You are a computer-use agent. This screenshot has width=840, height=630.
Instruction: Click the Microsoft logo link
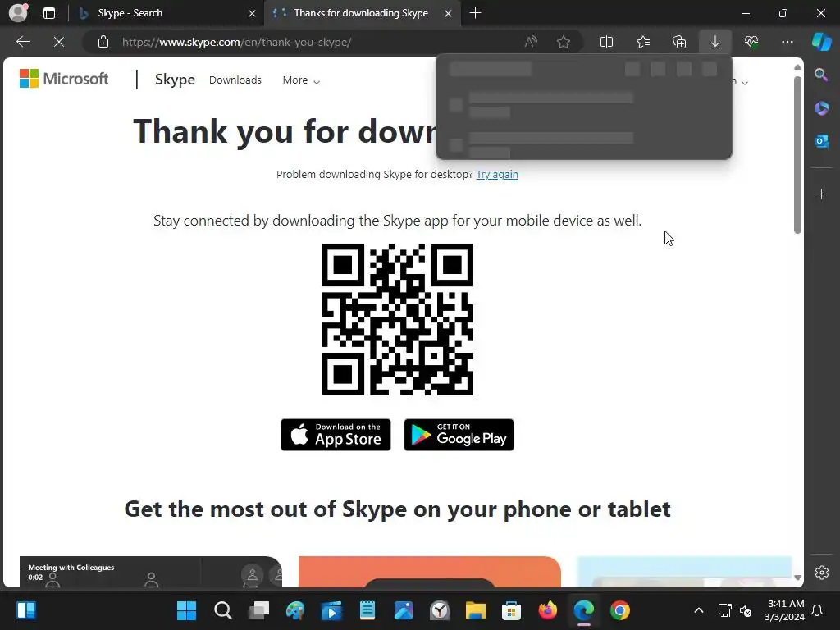(64, 79)
